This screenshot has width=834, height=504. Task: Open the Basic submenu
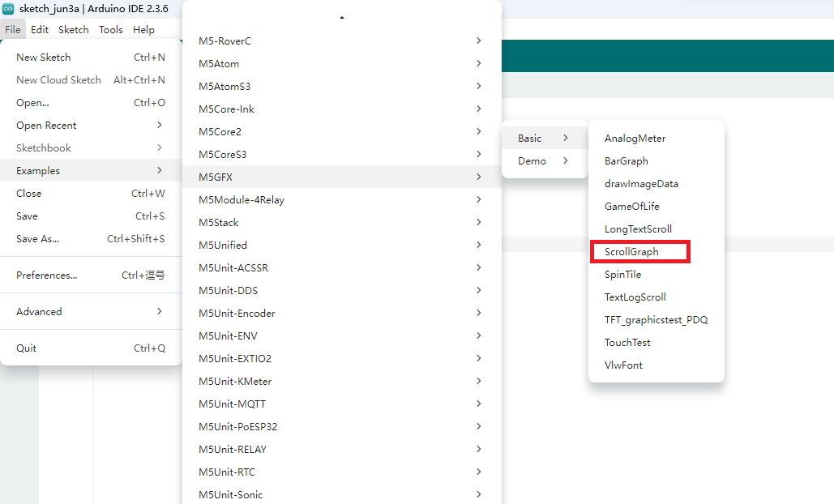coord(545,139)
